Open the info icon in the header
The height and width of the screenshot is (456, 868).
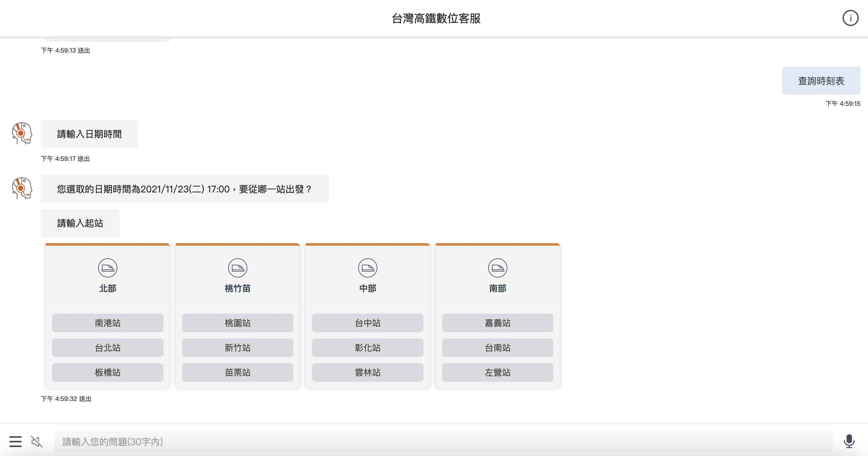(x=850, y=18)
